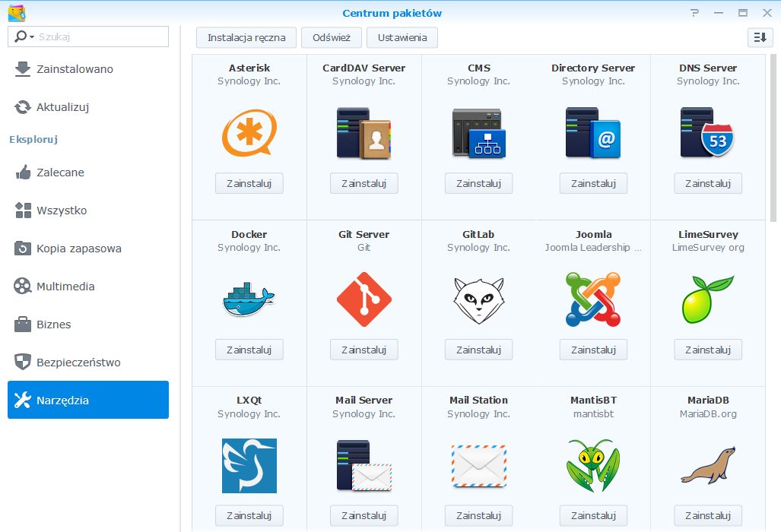Click the package list vertical scrollbar
The width and height of the screenshot is (781, 532).
pyautogui.click(x=773, y=138)
